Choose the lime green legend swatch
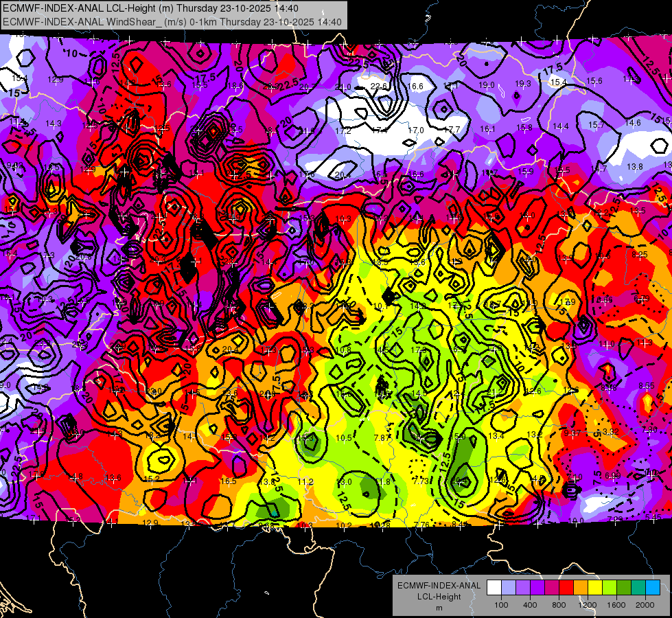The image size is (672, 618). click(x=610, y=588)
